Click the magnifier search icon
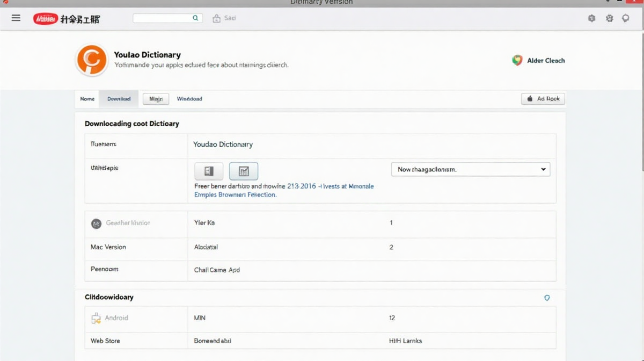 click(x=195, y=18)
